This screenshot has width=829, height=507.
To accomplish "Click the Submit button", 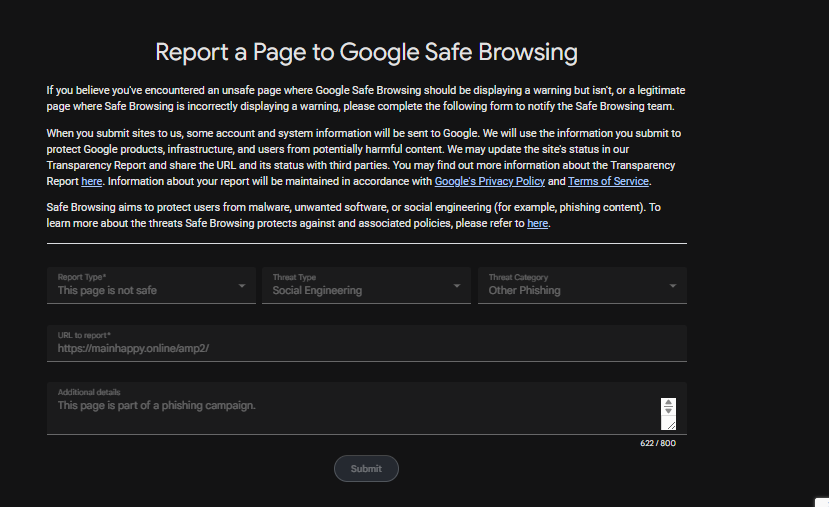I will 366,468.
